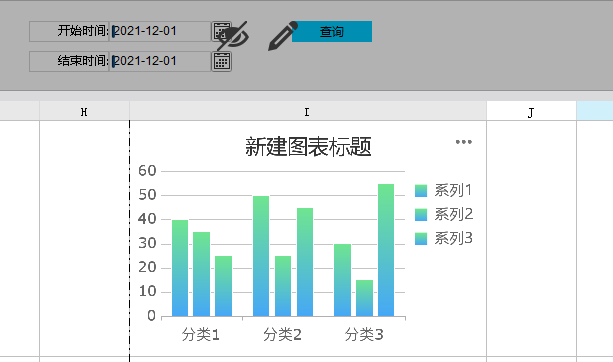
Task: Click the 系列3 legend color swatch
Action: 421,238
